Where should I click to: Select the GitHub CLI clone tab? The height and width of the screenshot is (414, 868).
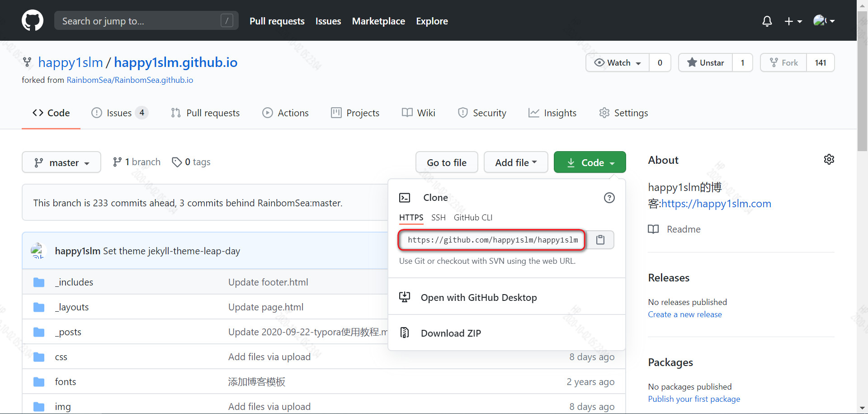[473, 218]
